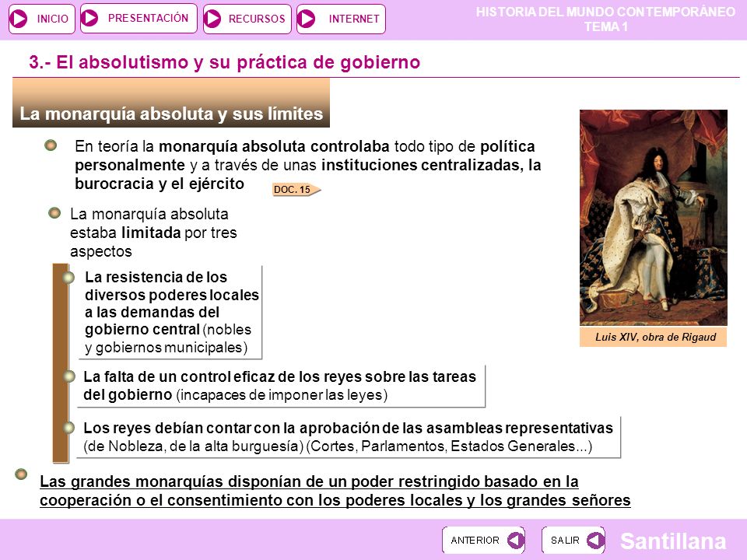Open the INTERNET section

(341, 19)
